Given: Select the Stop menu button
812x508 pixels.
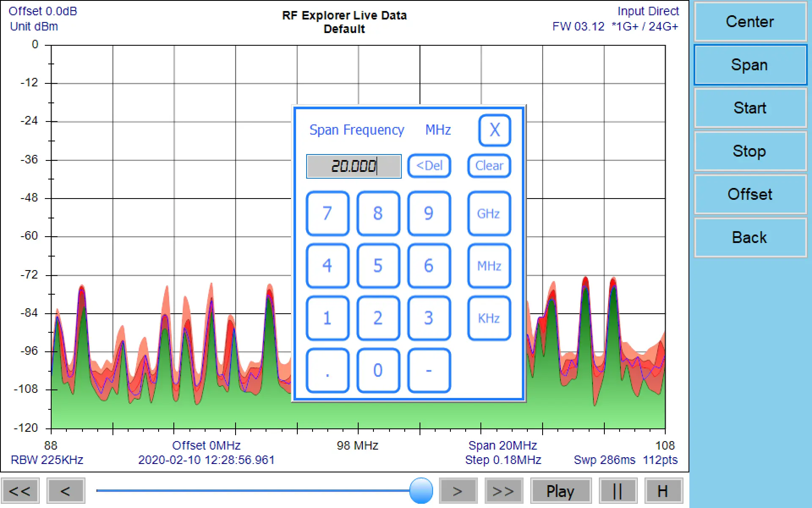Looking at the screenshot, I should 750,151.
